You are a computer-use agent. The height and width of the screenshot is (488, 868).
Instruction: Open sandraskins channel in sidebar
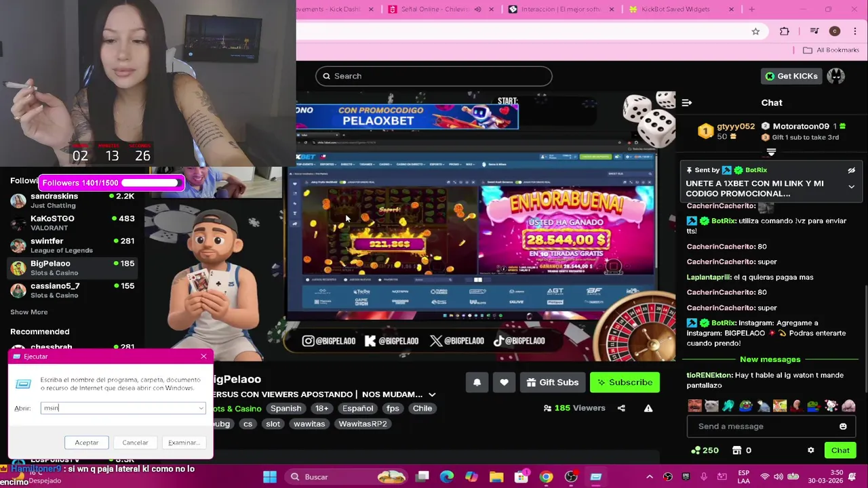[x=73, y=200]
